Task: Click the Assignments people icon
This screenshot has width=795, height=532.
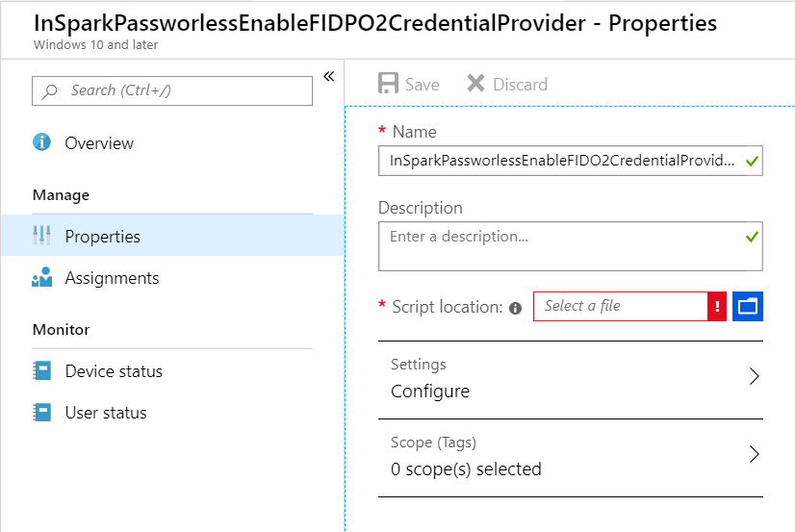Action: pyautogui.click(x=41, y=278)
